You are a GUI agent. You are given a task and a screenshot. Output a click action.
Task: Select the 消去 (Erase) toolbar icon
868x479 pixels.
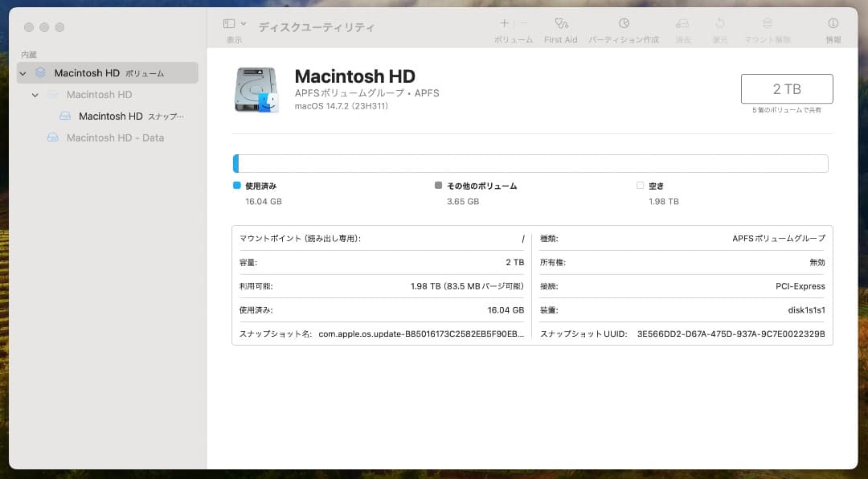pyautogui.click(x=682, y=28)
